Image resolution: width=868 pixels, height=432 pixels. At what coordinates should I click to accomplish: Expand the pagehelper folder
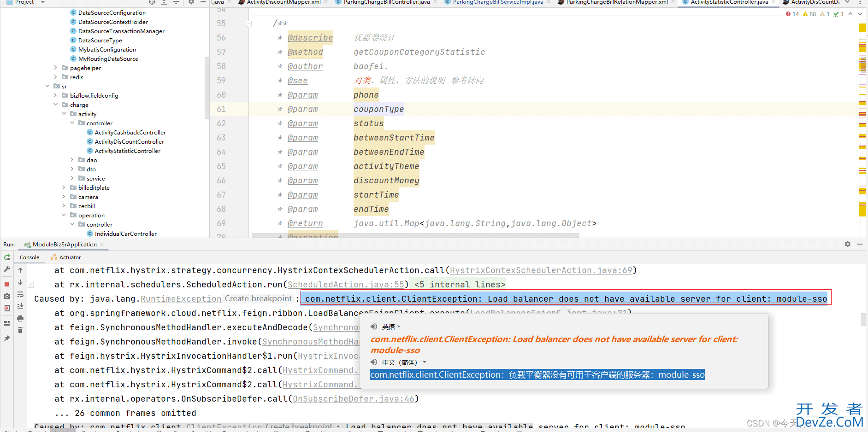(55, 68)
